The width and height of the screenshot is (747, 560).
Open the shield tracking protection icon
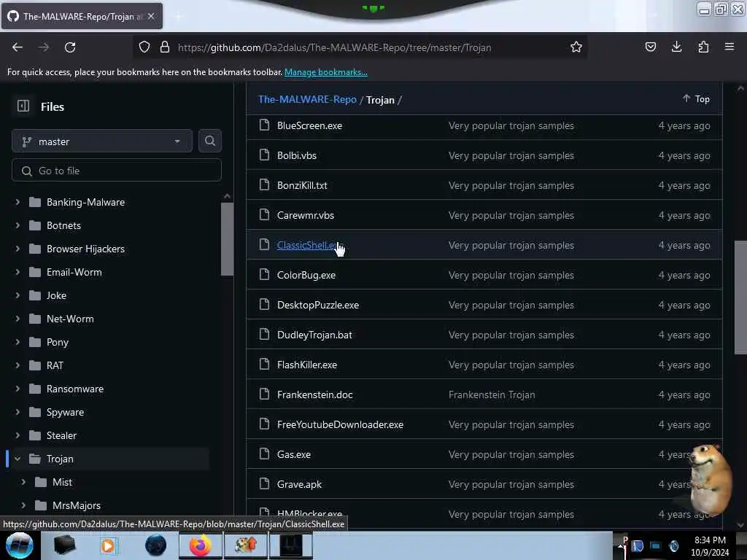pyautogui.click(x=144, y=47)
